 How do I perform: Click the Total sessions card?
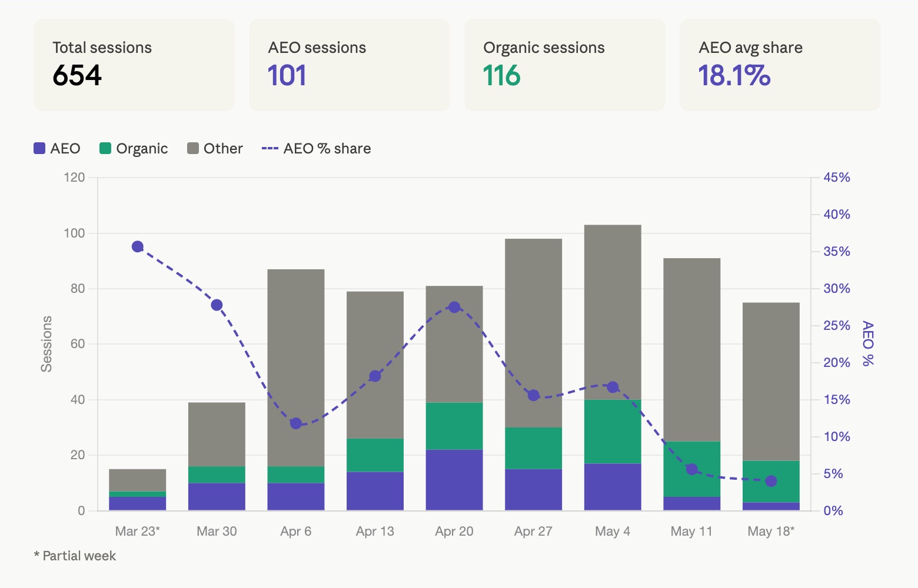point(134,65)
